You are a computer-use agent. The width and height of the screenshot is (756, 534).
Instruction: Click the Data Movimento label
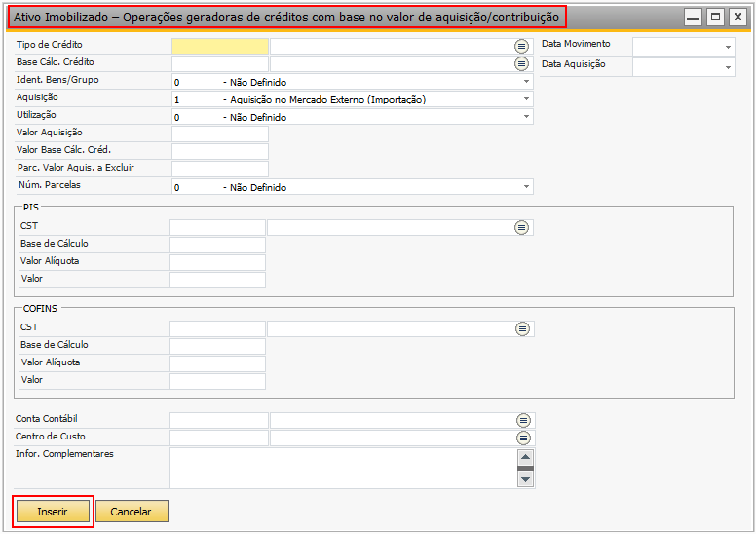coord(576,44)
